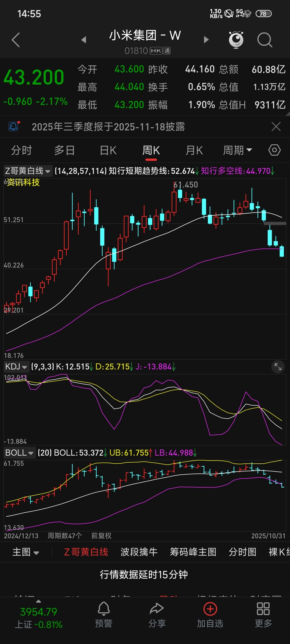The width and height of the screenshot is (290, 644).
Task: Tap the muted notifications status icon
Action: click(229, 13)
